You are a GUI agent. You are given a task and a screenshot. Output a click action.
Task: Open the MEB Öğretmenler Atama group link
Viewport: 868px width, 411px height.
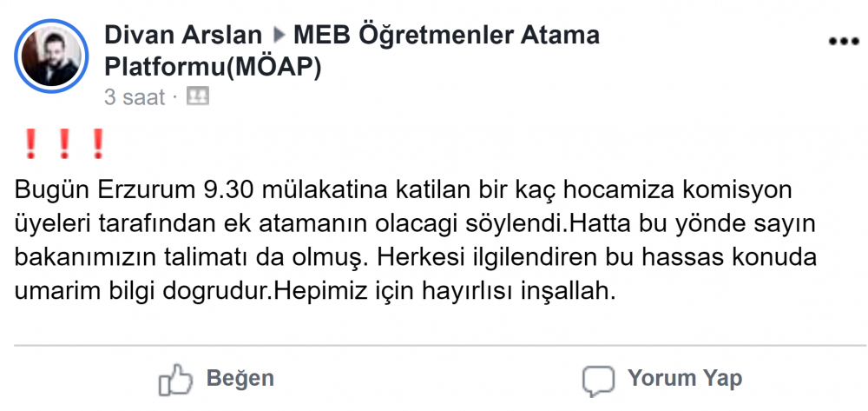click(447, 36)
